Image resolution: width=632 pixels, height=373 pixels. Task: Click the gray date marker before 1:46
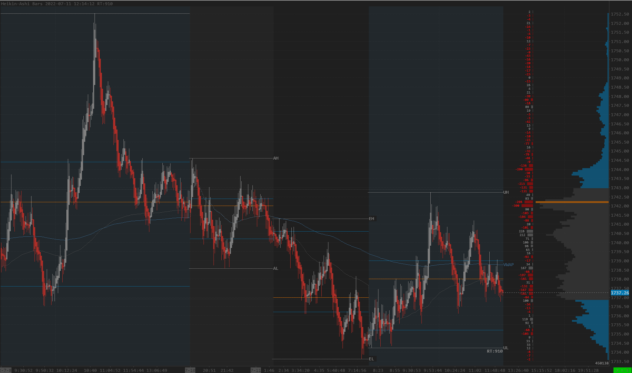[x=256, y=370]
